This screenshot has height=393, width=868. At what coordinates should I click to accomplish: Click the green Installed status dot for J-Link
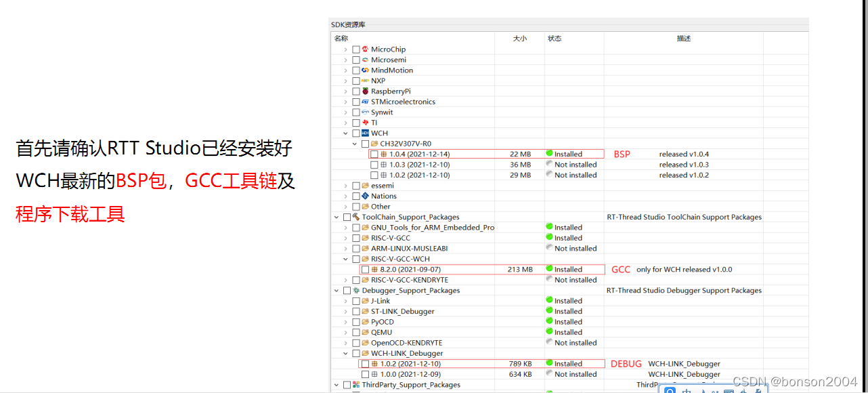[x=550, y=300]
